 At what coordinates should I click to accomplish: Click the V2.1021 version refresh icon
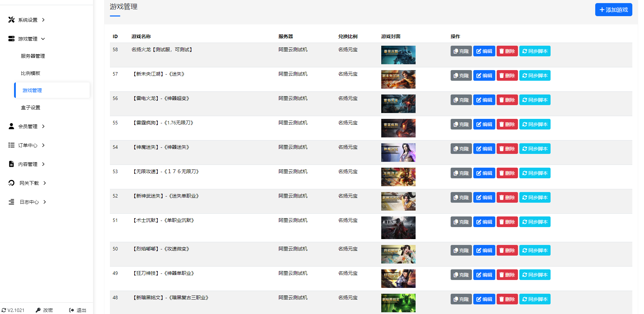(4, 310)
